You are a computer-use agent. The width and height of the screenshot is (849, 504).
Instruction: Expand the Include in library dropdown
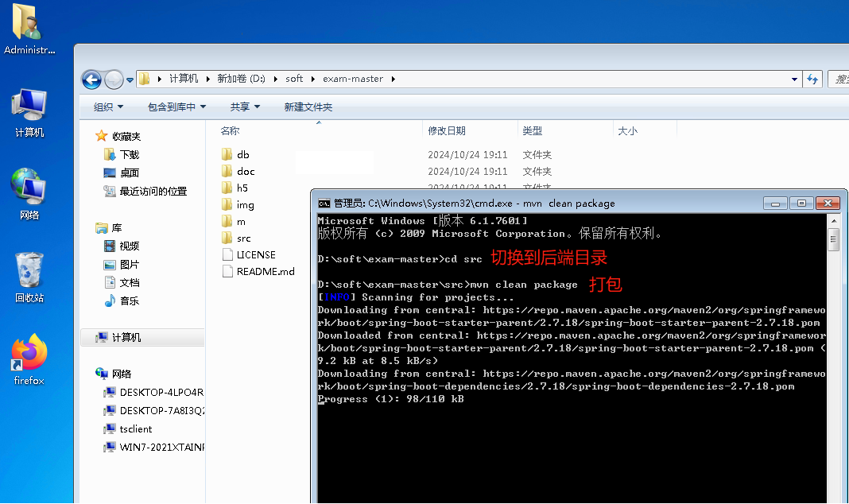click(176, 107)
